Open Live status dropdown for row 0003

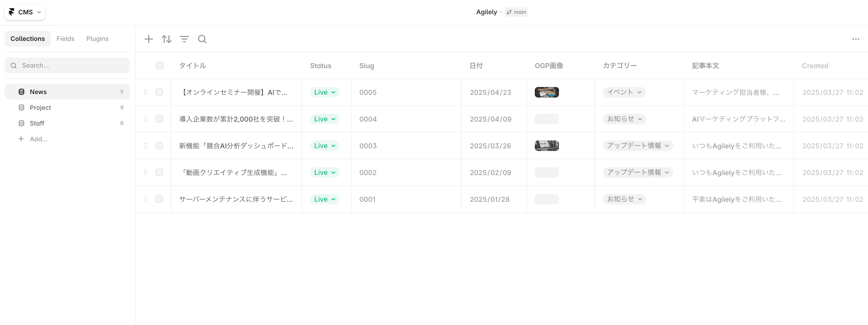point(325,146)
